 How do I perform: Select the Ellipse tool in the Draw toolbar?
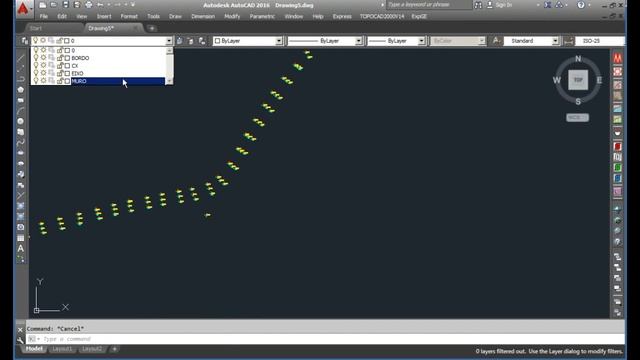tap(21, 153)
